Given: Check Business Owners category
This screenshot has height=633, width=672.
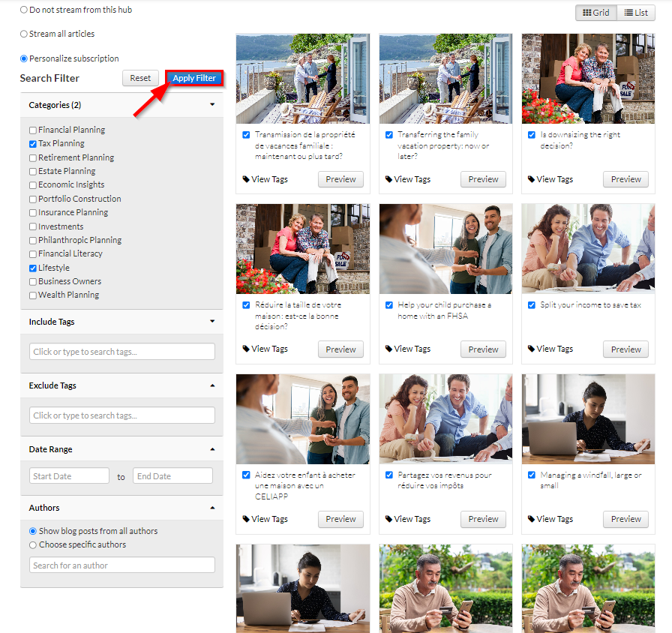Looking at the screenshot, I should coord(32,281).
